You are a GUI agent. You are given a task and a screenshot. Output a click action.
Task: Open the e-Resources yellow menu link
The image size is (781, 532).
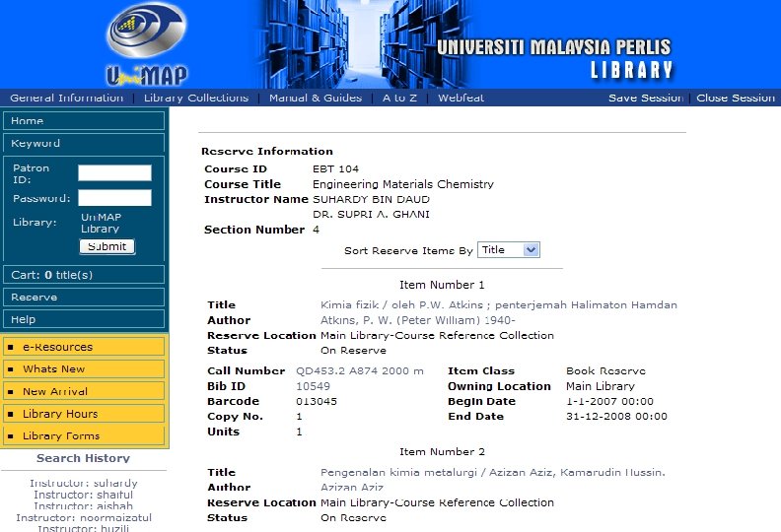click(84, 347)
